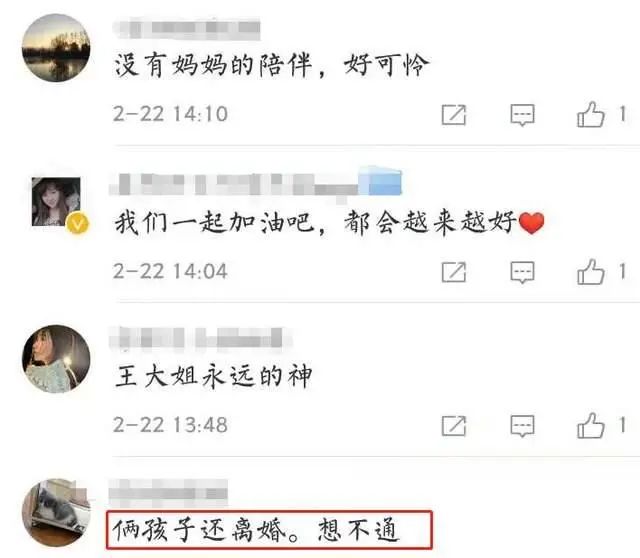Tap the repost icon on the 14:10 comment
This screenshot has height=558, width=640.
point(453,115)
